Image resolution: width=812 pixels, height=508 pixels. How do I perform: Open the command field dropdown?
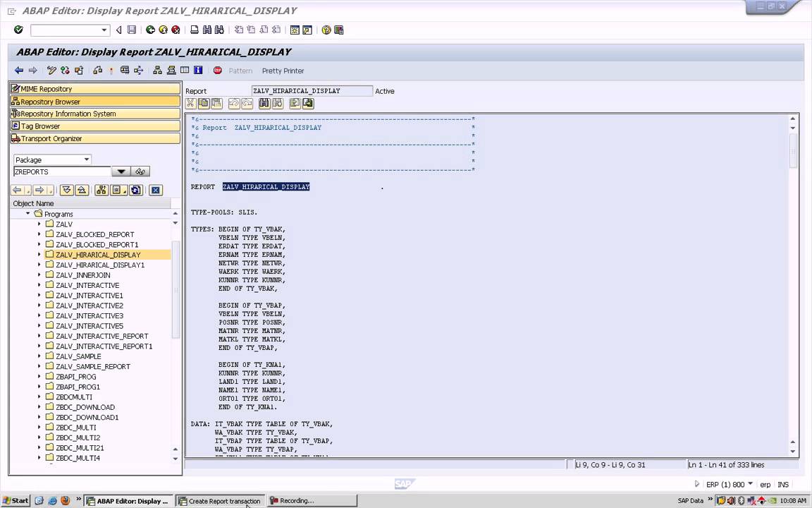(x=104, y=30)
